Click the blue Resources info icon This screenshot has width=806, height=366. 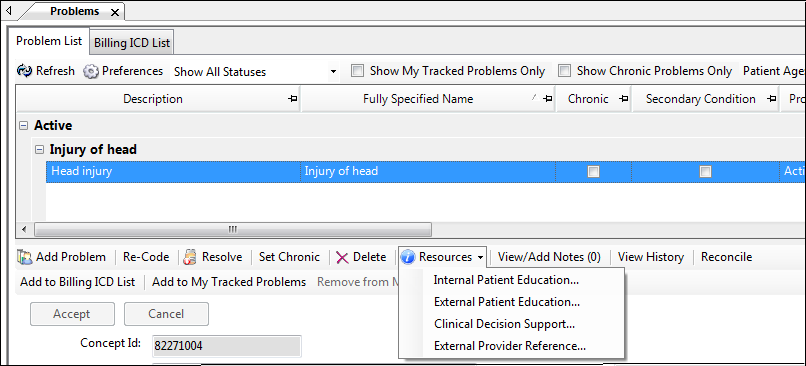408,257
